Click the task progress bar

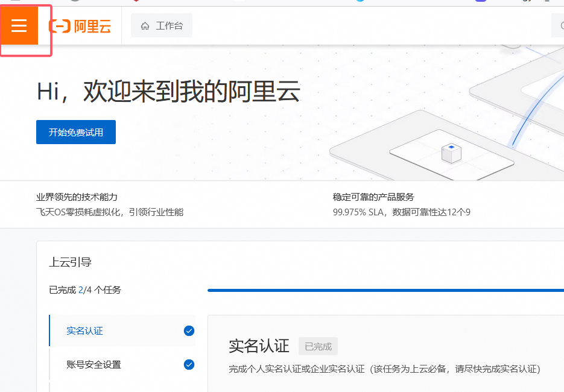pyautogui.click(x=385, y=290)
